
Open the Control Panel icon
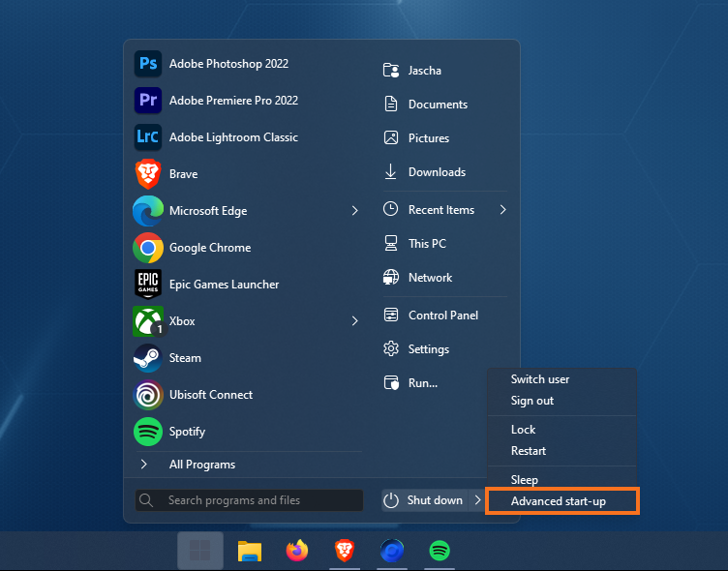point(391,316)
